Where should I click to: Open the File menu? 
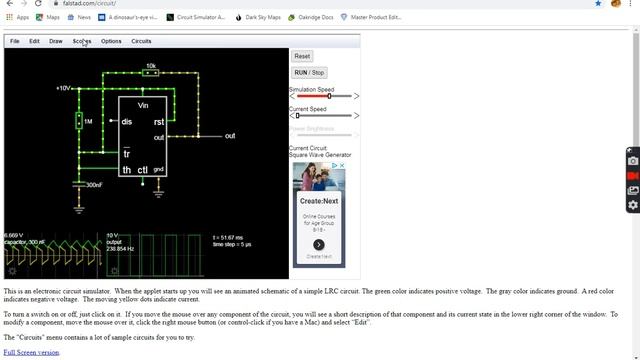point(15,41)
